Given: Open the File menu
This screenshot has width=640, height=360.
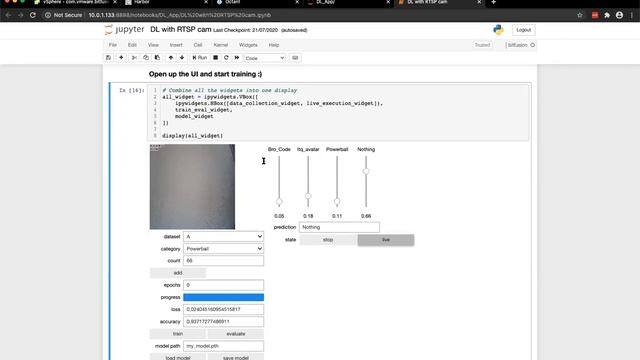Looking at the screenshot, I should pos(113,45).
